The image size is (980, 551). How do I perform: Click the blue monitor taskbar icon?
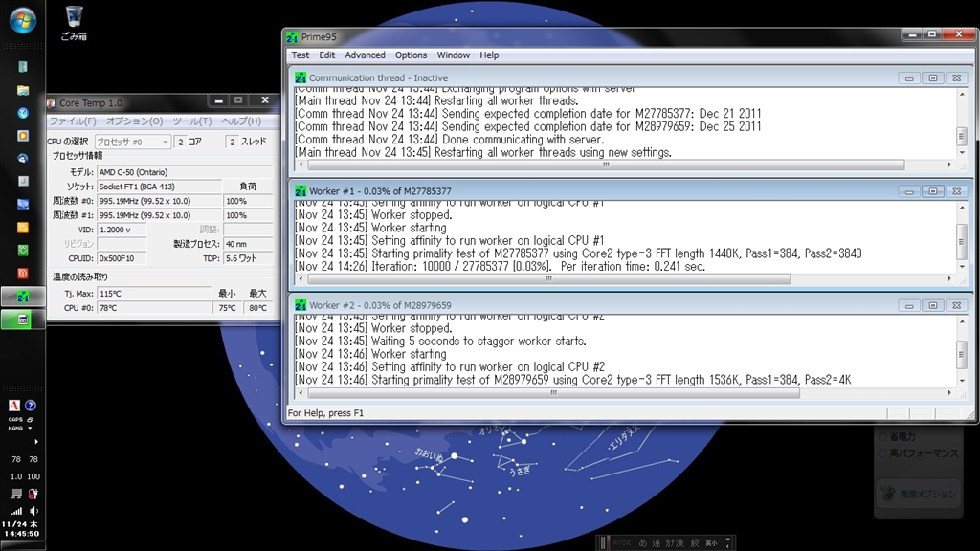coord(23,205)
